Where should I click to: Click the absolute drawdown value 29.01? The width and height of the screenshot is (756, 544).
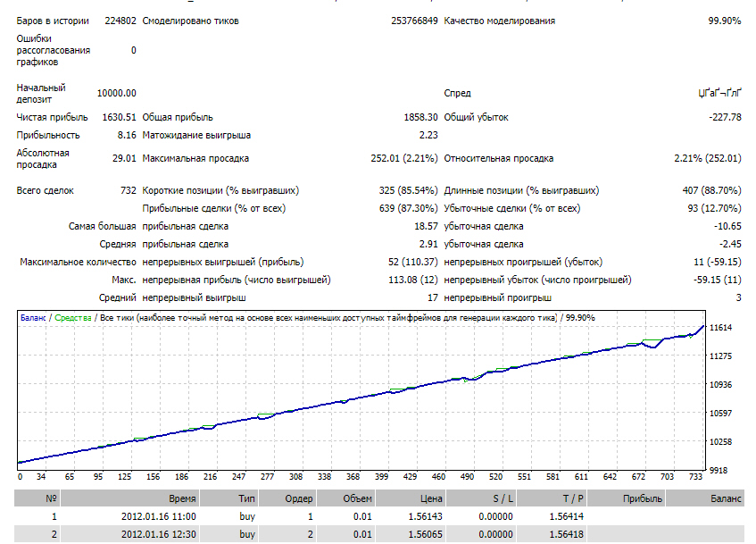click(124, 158)
